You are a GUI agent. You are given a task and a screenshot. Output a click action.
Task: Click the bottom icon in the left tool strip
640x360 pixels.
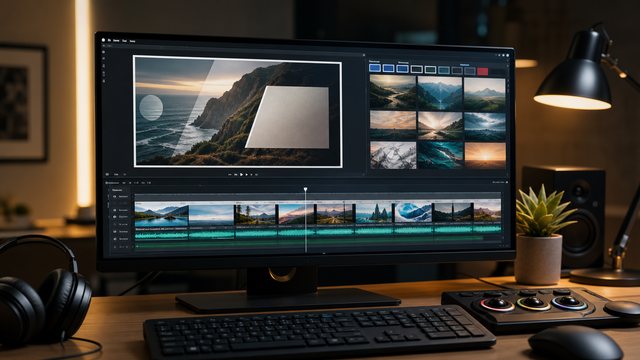point(104,81)
